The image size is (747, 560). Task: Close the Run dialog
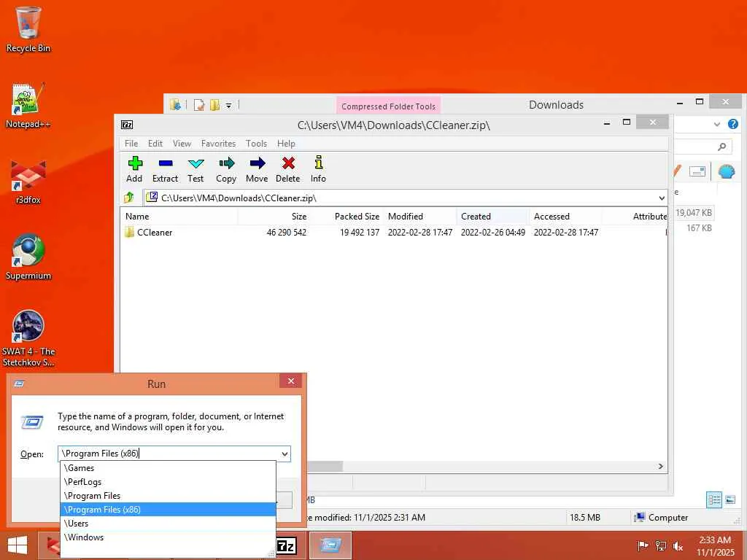tap(291, 381)
